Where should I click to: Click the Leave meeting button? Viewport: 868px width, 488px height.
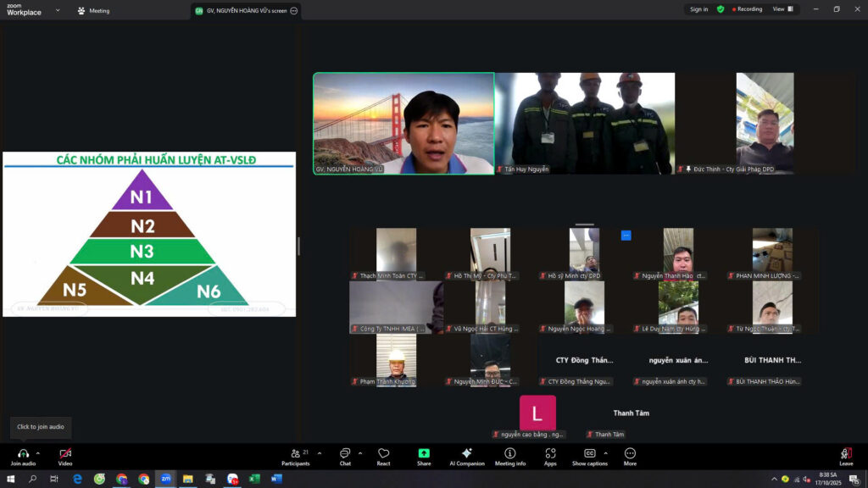point(846,455)
